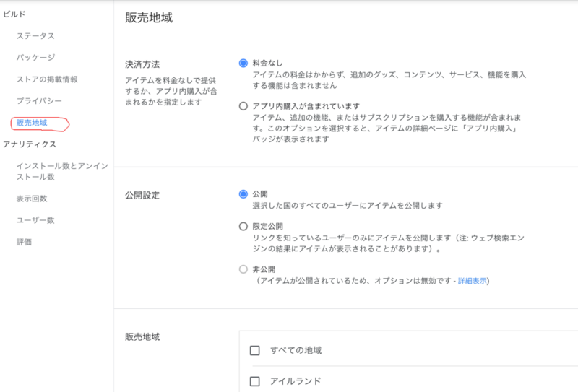Click text 選択した国のすべてのユーザーにアイテムを公開します
The image size is (578, 392).
348,206
